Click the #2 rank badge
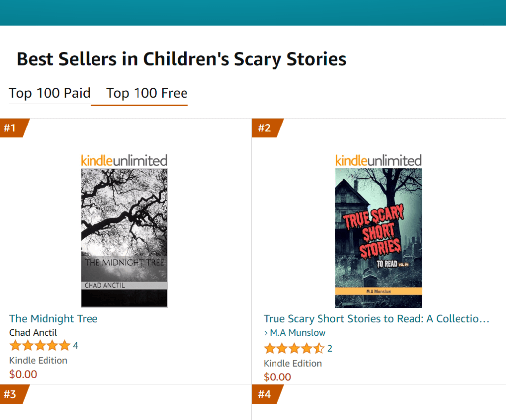This screenshot has height=420, width=506. click(265, 128)
